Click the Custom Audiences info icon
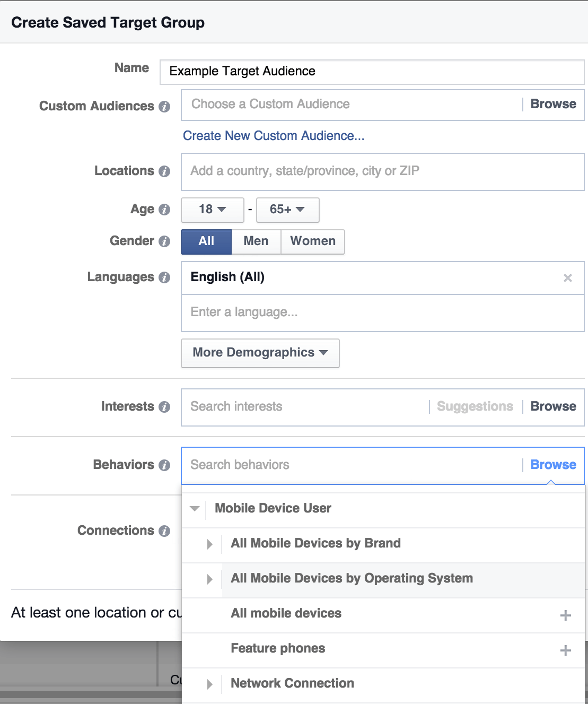588x704 pixels. [165, 107]
